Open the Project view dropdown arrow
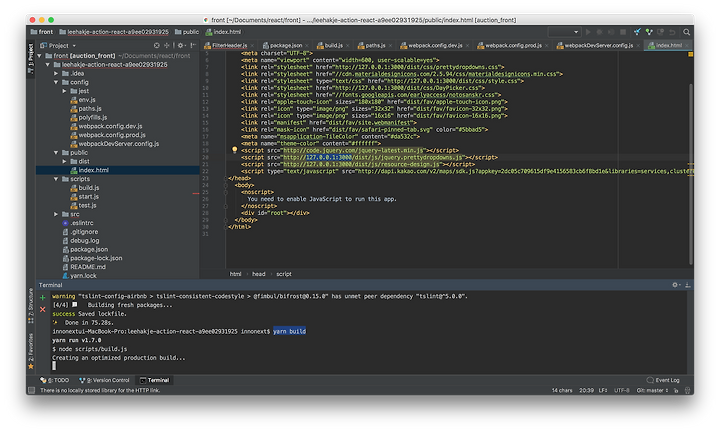The height and width of the screenshot is (432, 720). point(74,46)
